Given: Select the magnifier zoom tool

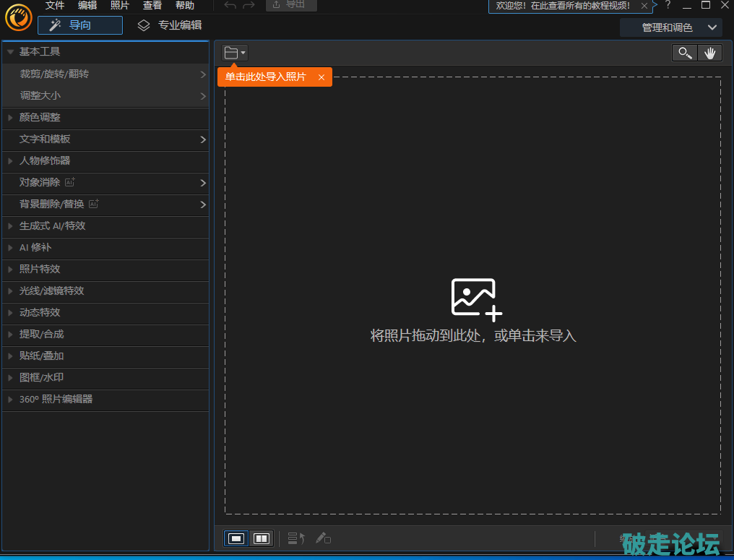Looking at the screenshot, I should (685, 53).
